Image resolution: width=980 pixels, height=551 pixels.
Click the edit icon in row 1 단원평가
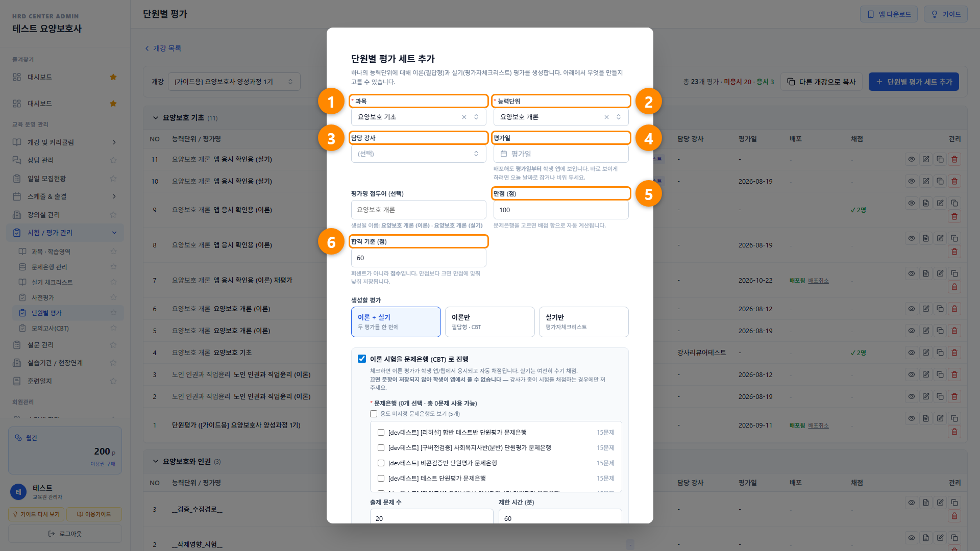tap(940, 418)
